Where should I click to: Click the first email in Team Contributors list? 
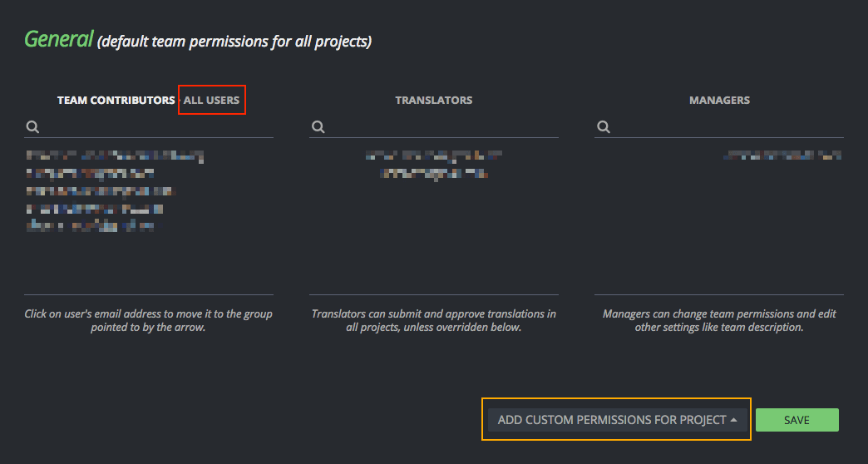coord(114,155)
